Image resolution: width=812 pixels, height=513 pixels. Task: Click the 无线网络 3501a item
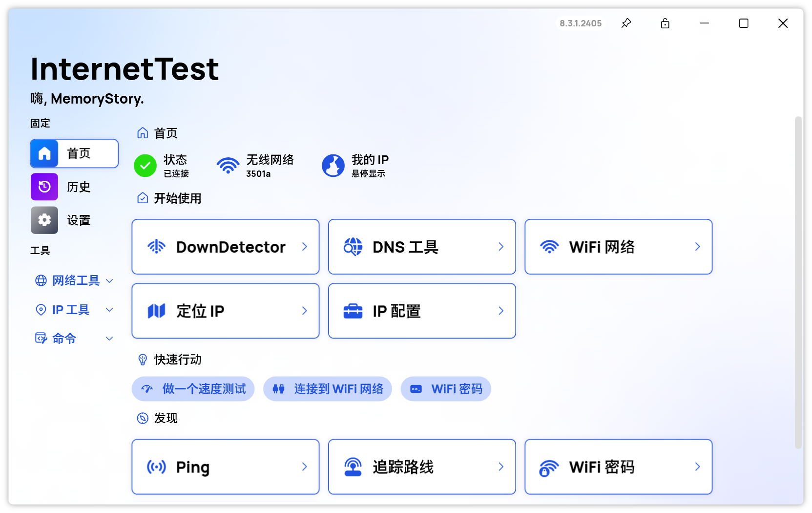coord(255,166)
